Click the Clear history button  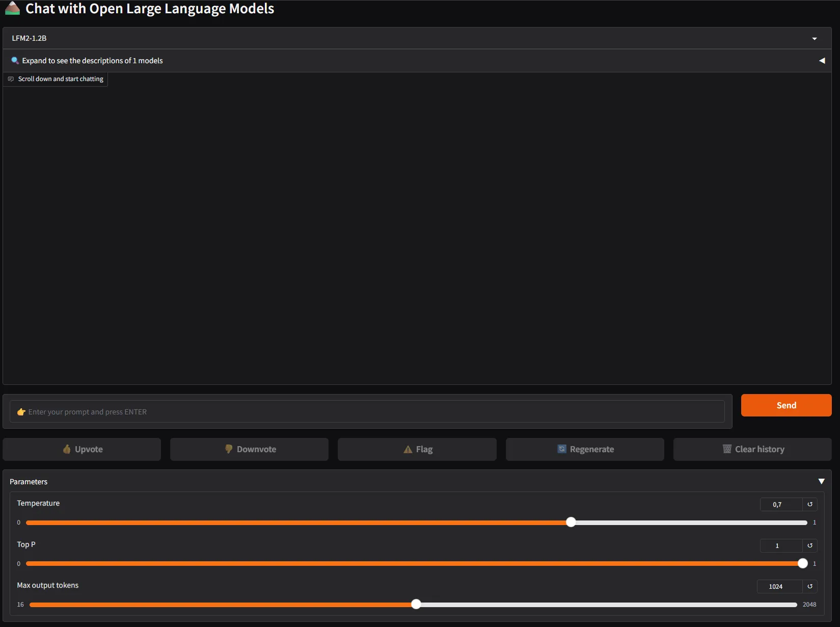752,449
